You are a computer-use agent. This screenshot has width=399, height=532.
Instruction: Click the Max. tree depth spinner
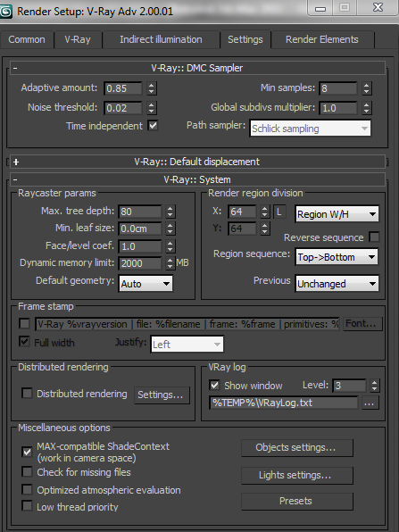[x=170, y=212]
